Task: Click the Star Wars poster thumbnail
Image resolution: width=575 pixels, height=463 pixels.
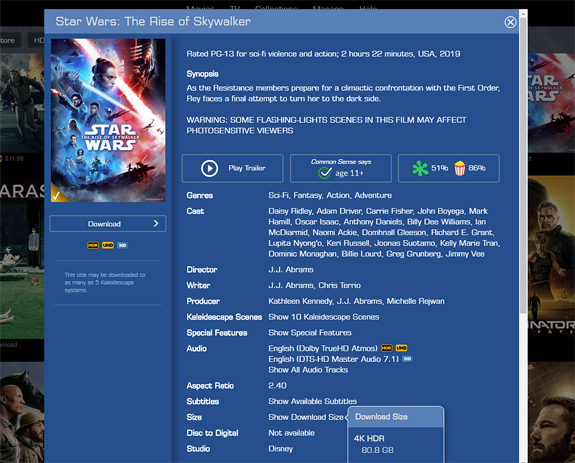Action: click(x=108, y=120)
